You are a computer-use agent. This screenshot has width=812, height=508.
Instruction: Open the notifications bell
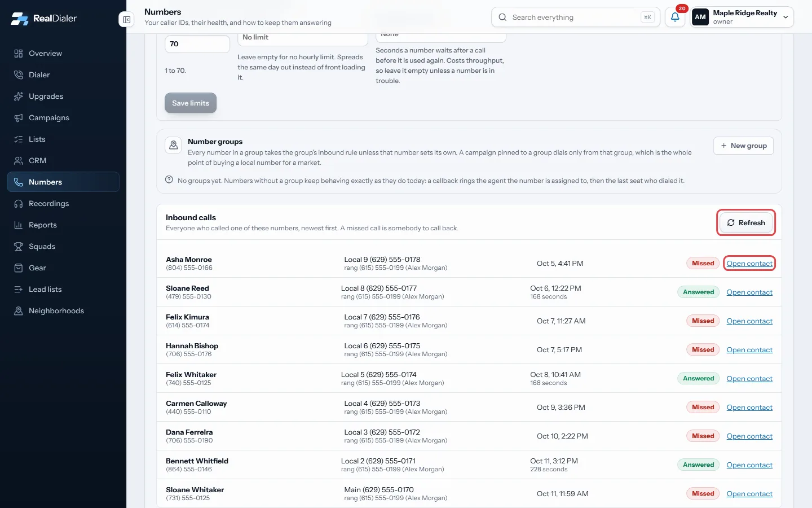pyautogui.click(x=675, y=17)
